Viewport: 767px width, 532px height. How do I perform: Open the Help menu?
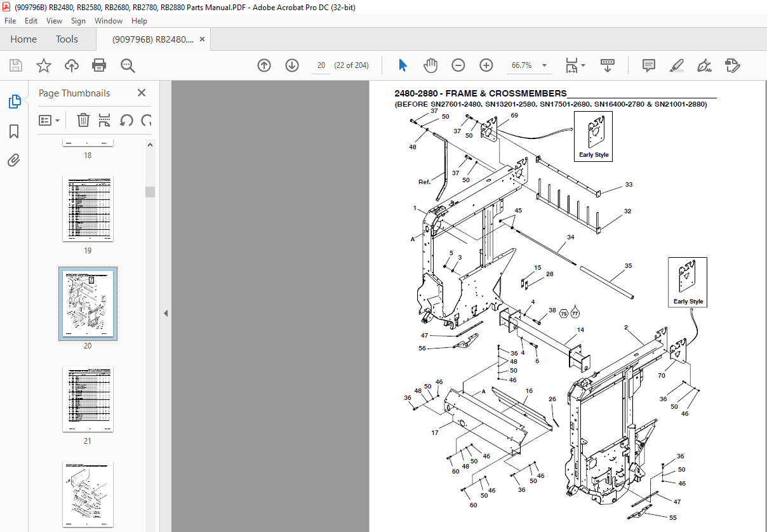(139, 21)
